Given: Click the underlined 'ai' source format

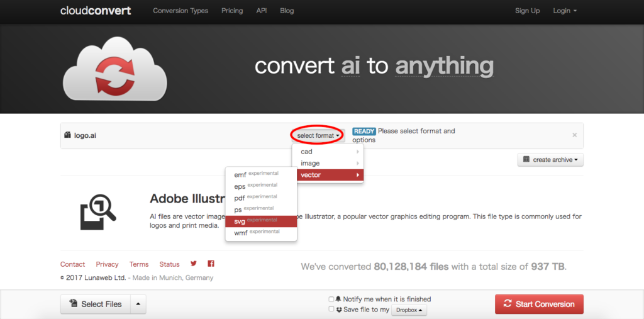Looking at the screenshot, I should point(350,66).
